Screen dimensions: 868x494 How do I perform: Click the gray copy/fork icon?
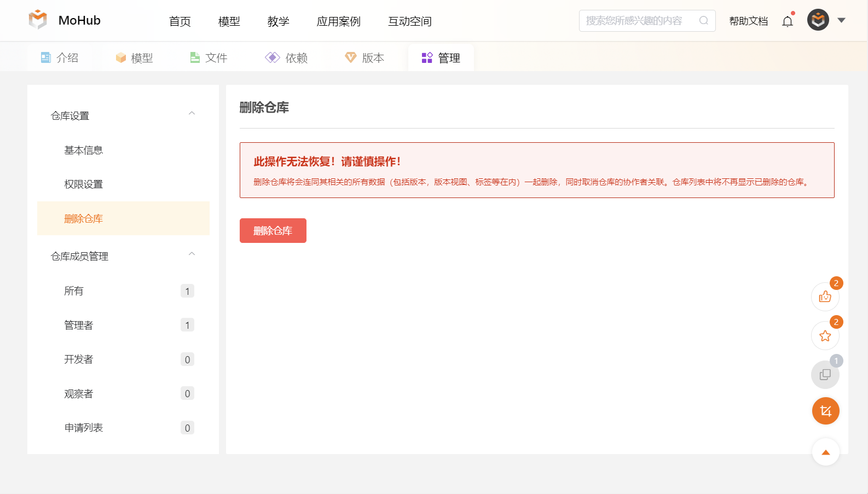click(825, 374)
